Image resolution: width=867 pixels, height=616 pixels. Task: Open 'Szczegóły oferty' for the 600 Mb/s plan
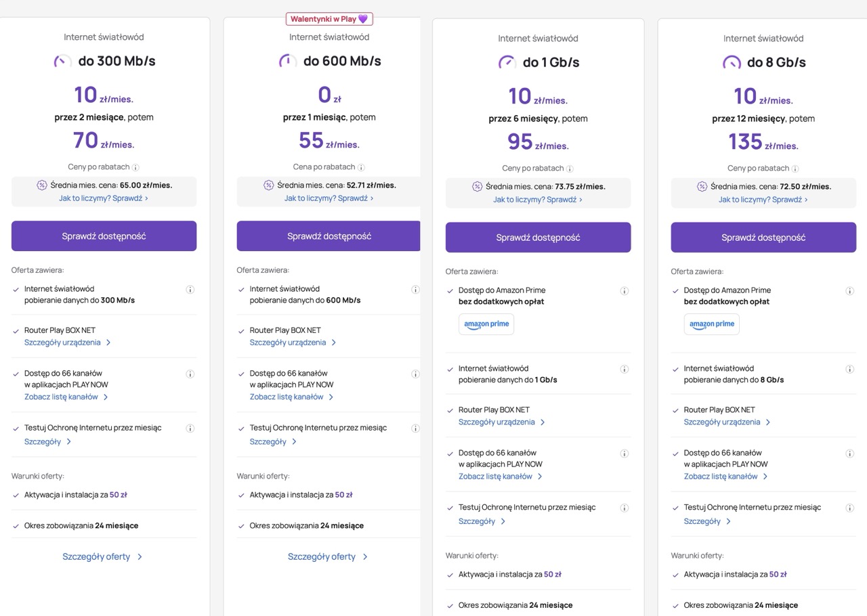click(328, 556)
